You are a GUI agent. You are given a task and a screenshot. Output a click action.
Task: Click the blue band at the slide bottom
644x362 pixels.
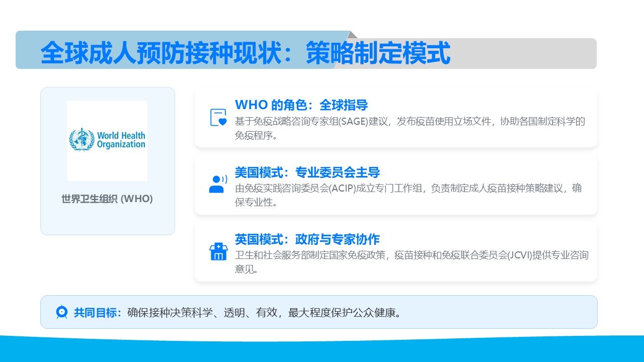[322, 351]
